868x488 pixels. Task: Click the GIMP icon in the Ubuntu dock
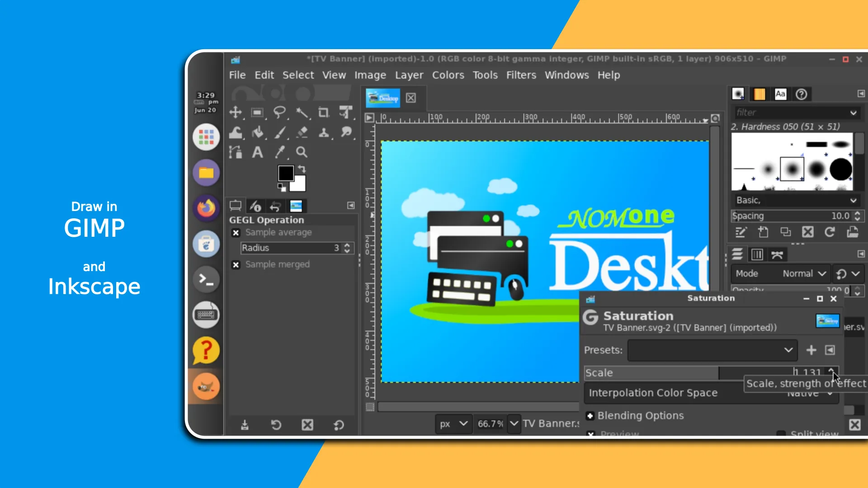207,386
